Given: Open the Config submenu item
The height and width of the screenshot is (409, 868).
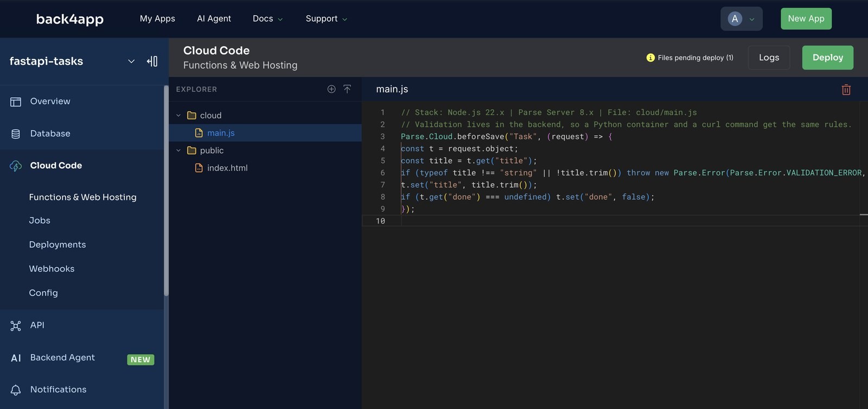Looking at the screenshot, I should click(43, 293).
